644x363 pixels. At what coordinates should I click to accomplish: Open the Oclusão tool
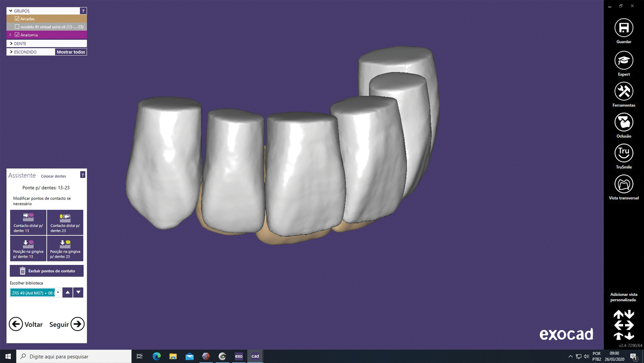[623, 122]
